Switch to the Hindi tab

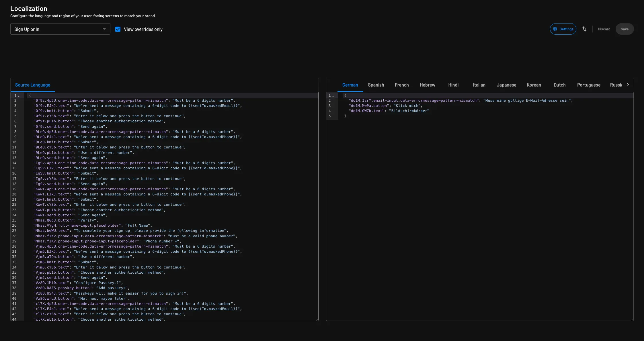(x=453, y=85)
